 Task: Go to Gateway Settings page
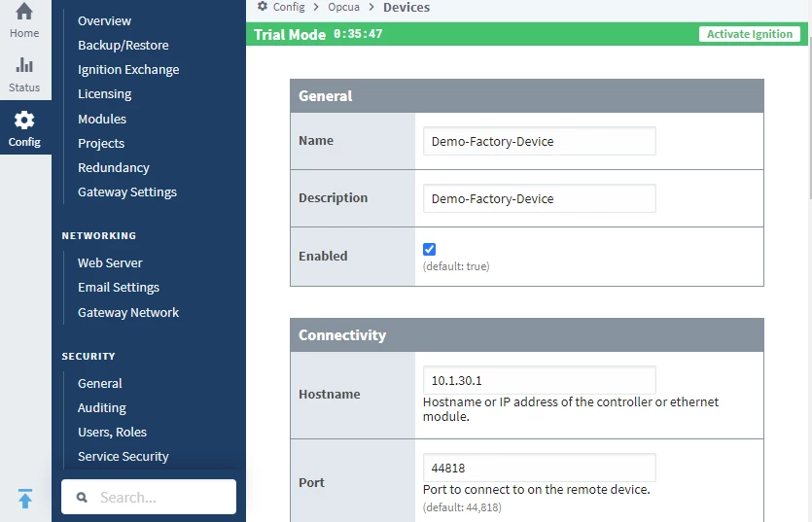(x=126, y=191)
